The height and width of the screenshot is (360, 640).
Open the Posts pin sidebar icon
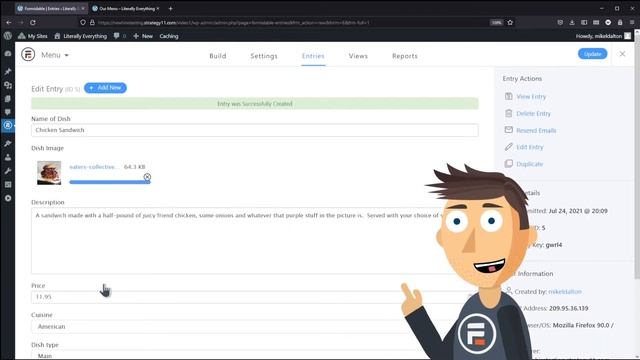pyautogui.click(x=7, y=71)
